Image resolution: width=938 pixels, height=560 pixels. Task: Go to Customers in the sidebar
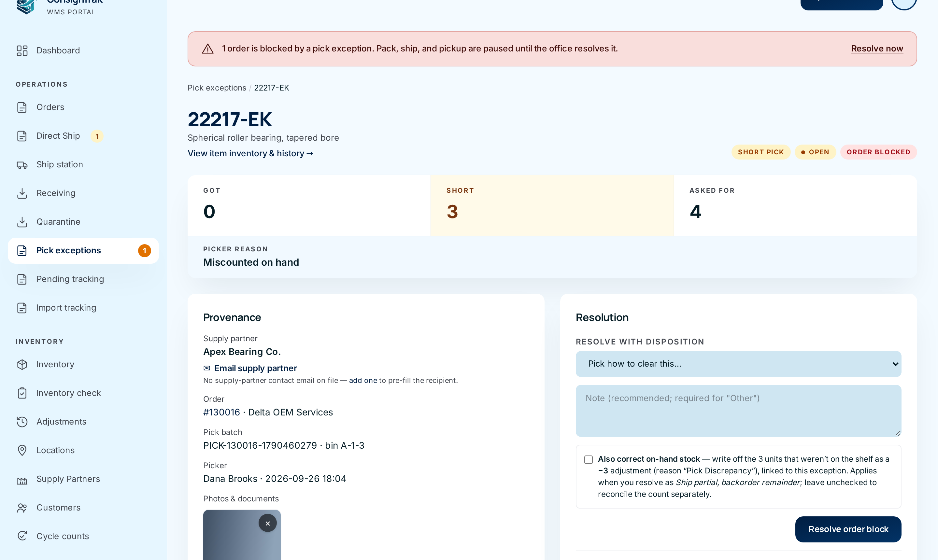coord(83,508)
